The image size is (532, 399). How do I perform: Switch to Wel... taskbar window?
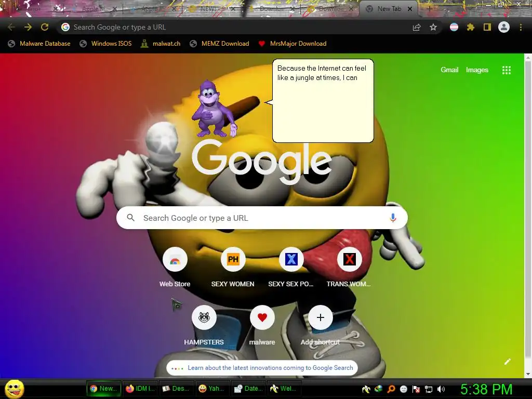tap(284, 389)
